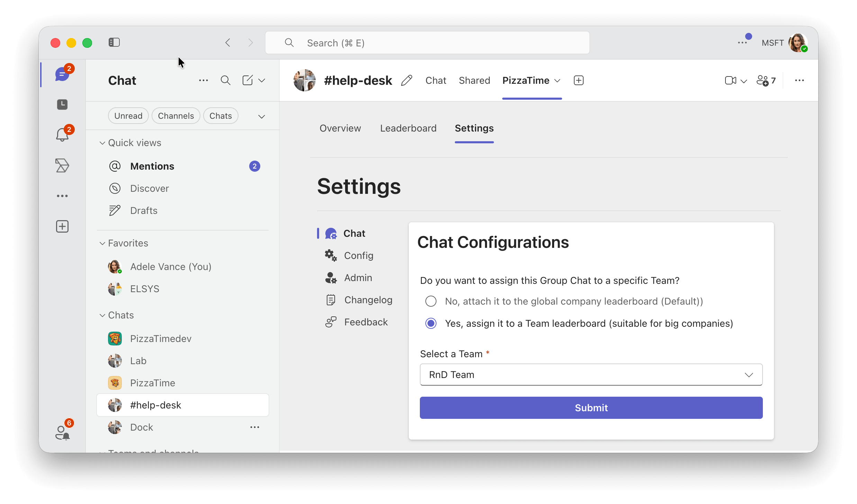Go back with the left arrow
This screenshot has width=857, height=504.
pyautogui.click(x=228, y=43)
